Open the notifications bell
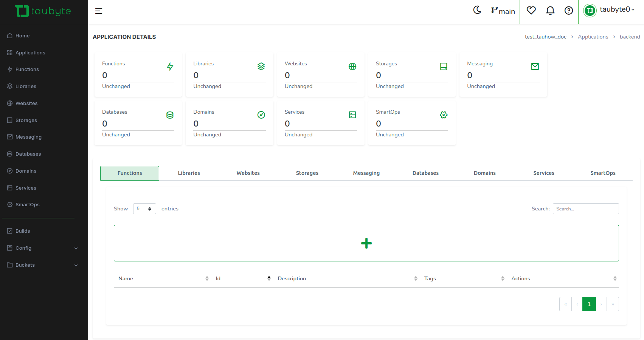Image resolution: width=644 pixels, height=340 pixels. (x=550, y=11)
